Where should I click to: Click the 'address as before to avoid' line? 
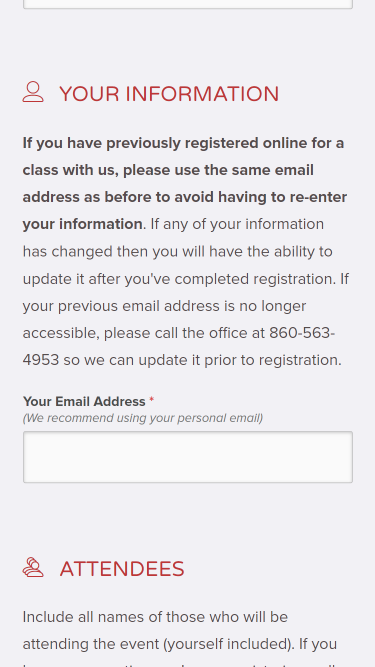(x=185, y=197)
